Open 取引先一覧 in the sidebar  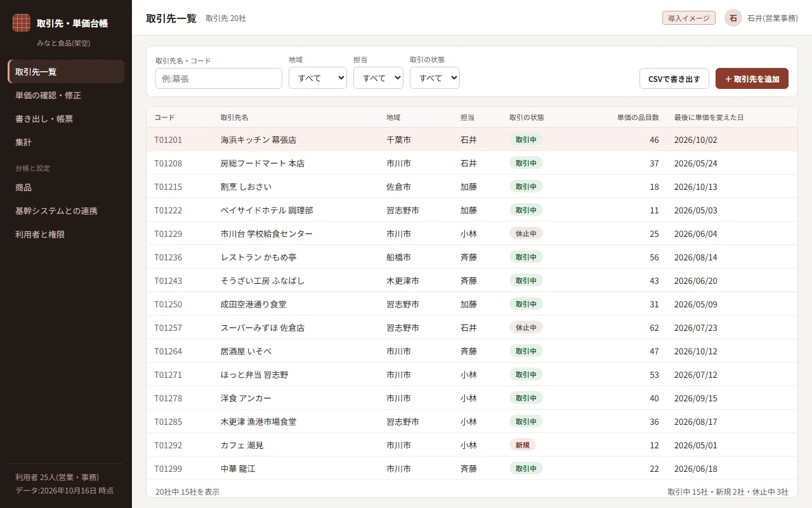click(66, 72)
